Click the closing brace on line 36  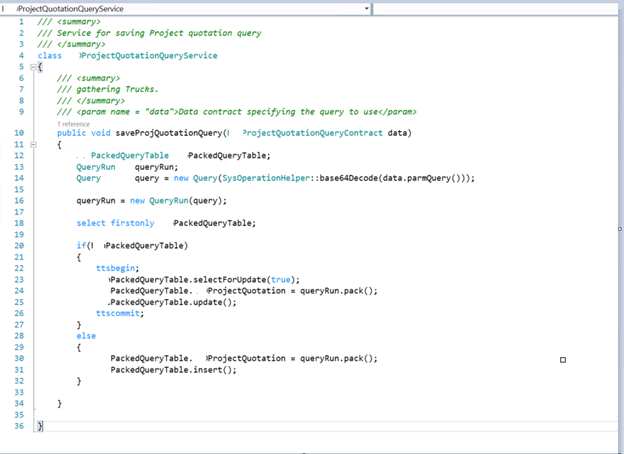[40, 426]
